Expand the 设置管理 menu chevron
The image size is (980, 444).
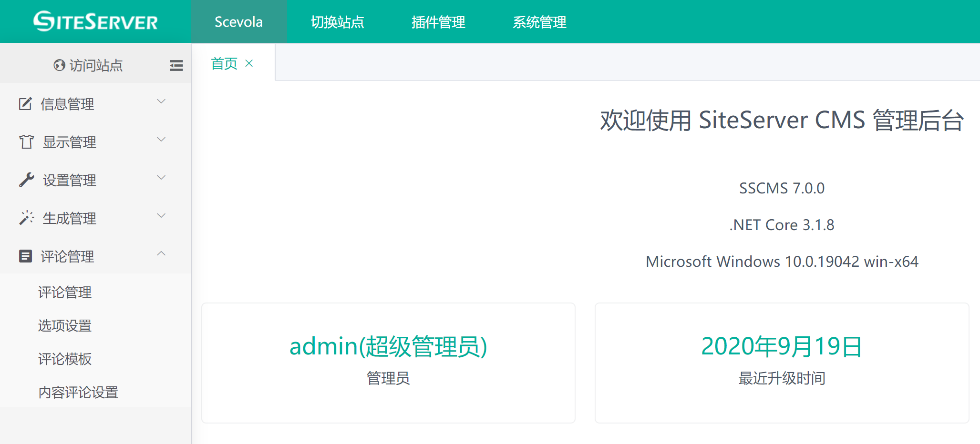pyautogui.click(x=161, y=178)
